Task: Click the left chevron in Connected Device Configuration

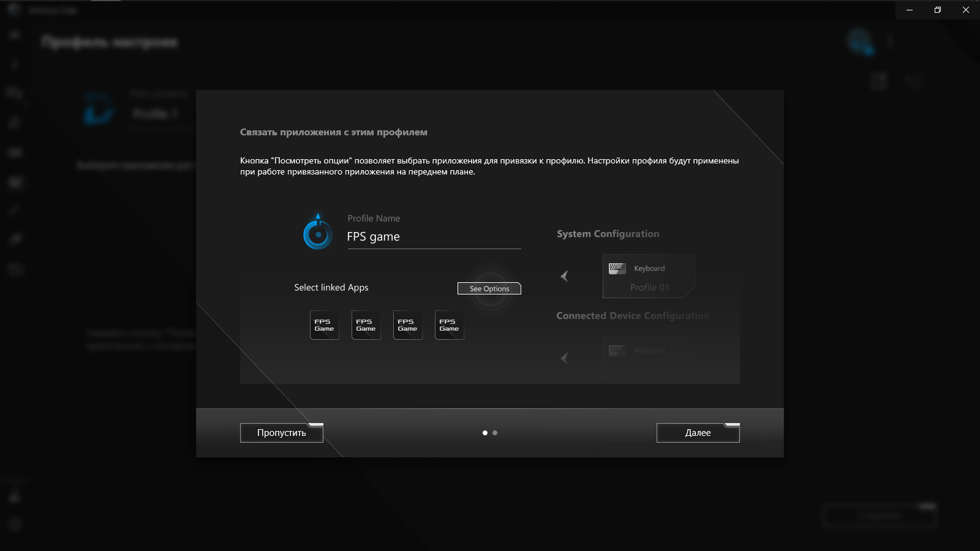Action: click(565, 359)
